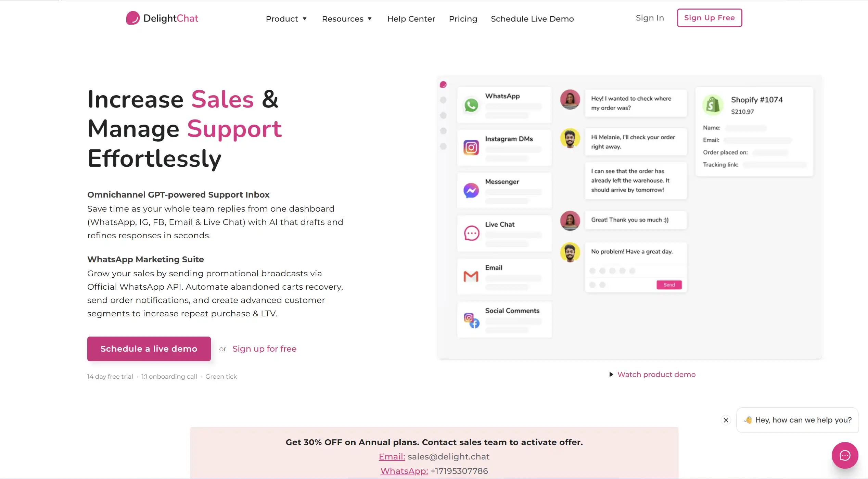Open the pink chat widget launcher
Screen dimensions: 868x479
[x=845, y=455]
